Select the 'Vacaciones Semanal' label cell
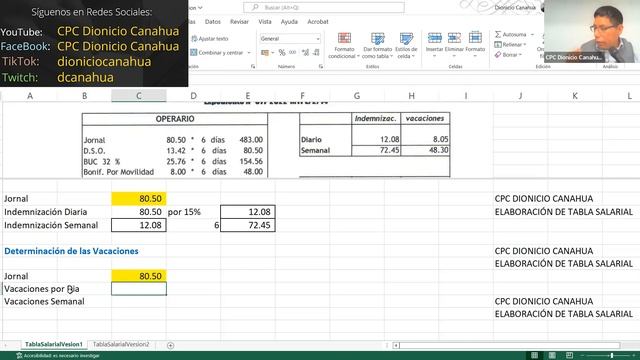This screenshot has width=640, height=360. (x=44, y=302)
